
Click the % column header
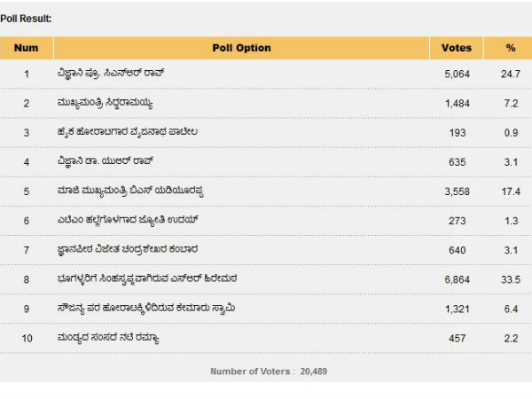click(x=510, y=47)
